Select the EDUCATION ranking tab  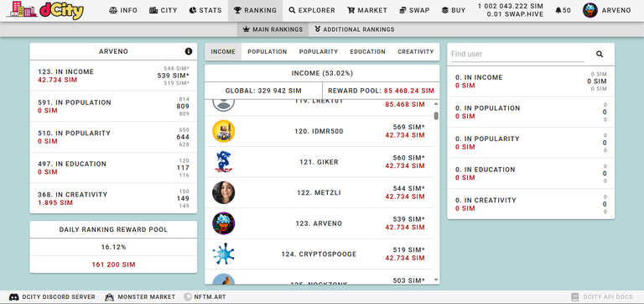pyautogui.click(x=367, y=51)
